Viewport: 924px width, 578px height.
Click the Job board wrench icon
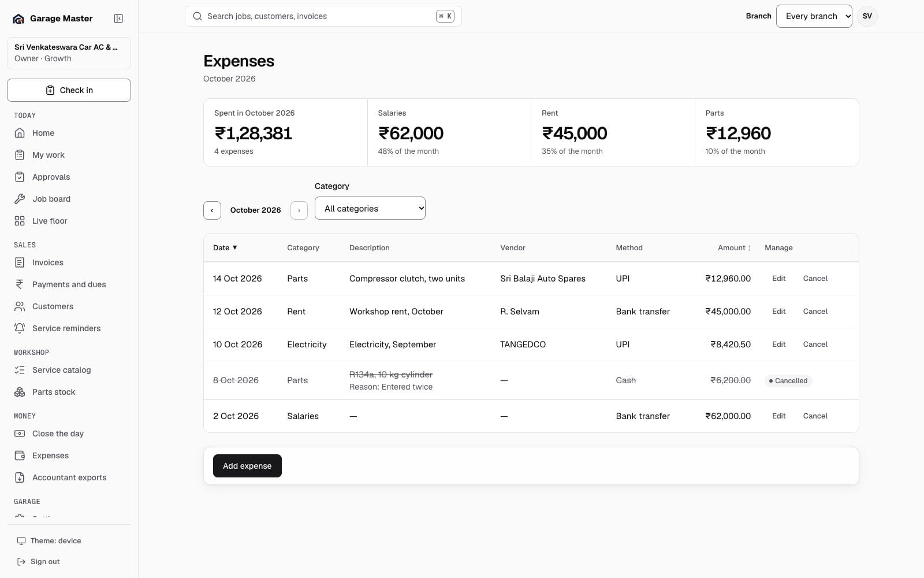(20, 199)
